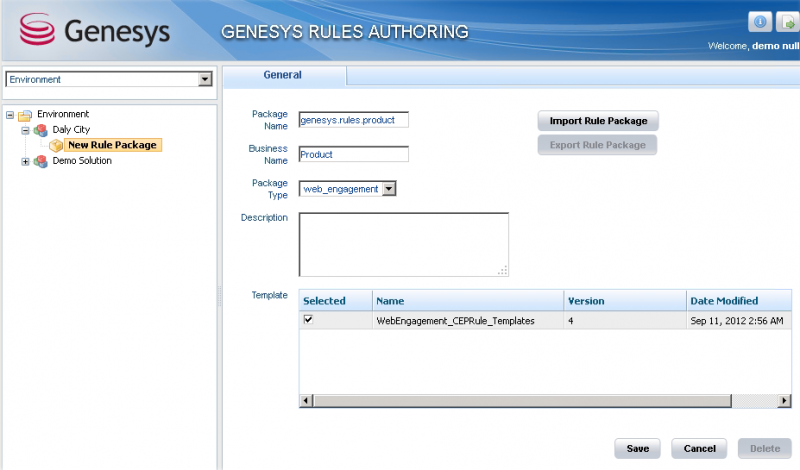Click the New Rule Package box icon
This screenshot has height=470, width=800.
click(56, 146)
